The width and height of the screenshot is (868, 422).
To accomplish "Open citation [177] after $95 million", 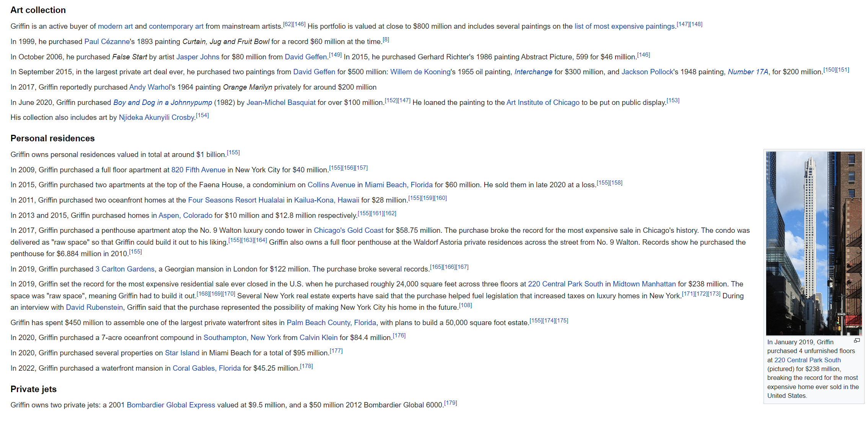I will pos(336,351).
